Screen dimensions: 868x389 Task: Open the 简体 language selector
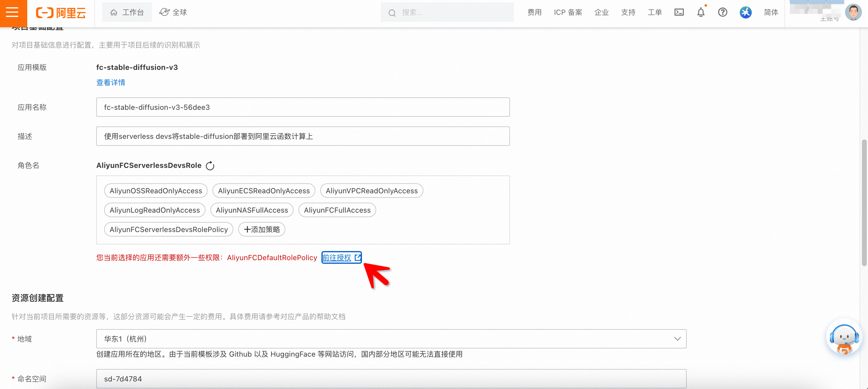(x=771, y=12)
